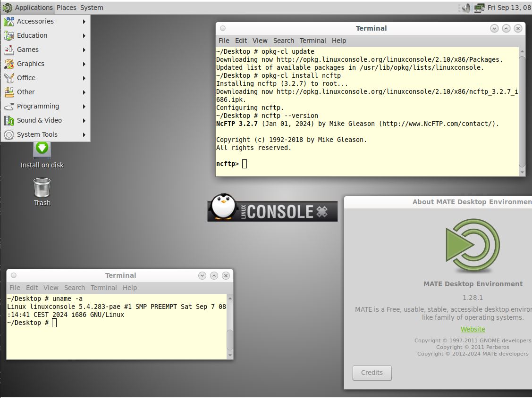Click the Office category icon

click(x=9, y=78)
